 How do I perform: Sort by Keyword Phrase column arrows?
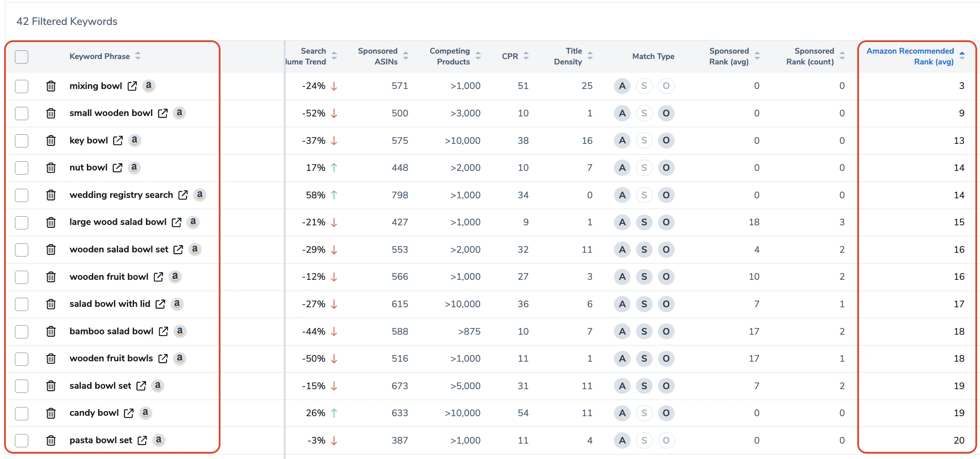coord(138,56)
